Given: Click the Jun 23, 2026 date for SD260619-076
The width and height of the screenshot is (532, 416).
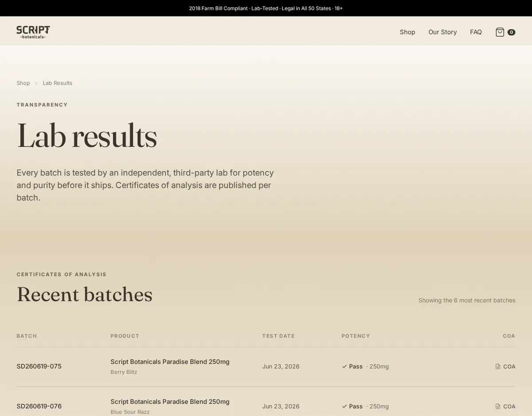Looking at the screenshot, I should (x=281, y=407).
